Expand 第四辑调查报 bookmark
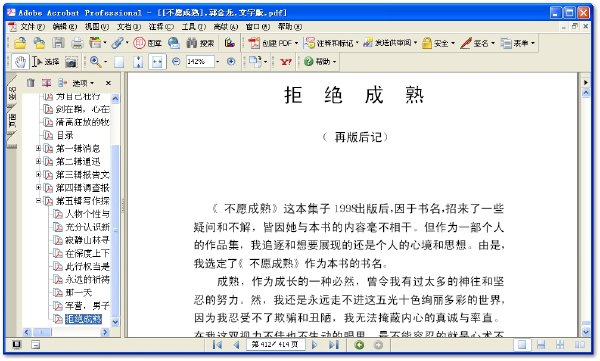 coord(38,188)
